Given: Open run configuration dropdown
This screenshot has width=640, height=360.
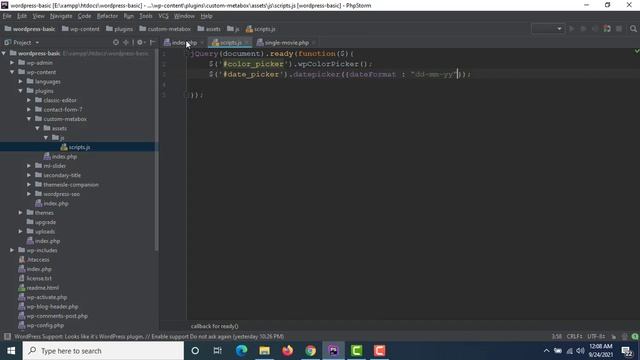Looking at the screenshot, I should 547,29.
